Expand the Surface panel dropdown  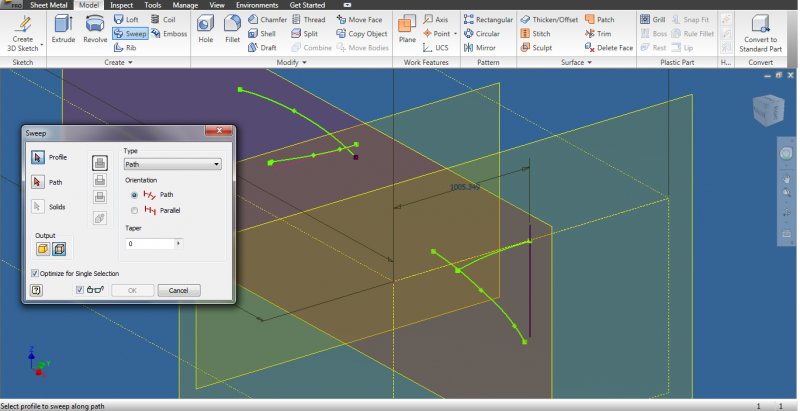click(590, 62)
